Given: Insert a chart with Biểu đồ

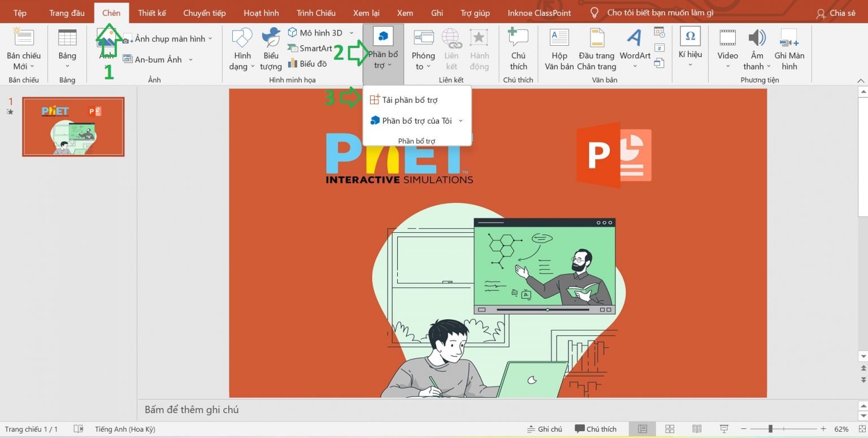Looking at the screenshot, I should click(x=307, y=63).
